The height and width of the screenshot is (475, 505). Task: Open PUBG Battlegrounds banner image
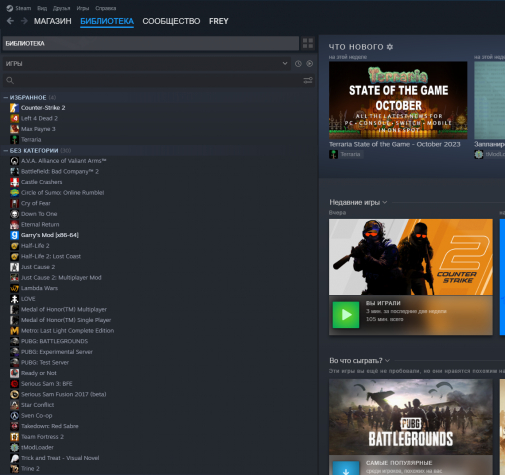pyautogui.click(x=411, y=417)
